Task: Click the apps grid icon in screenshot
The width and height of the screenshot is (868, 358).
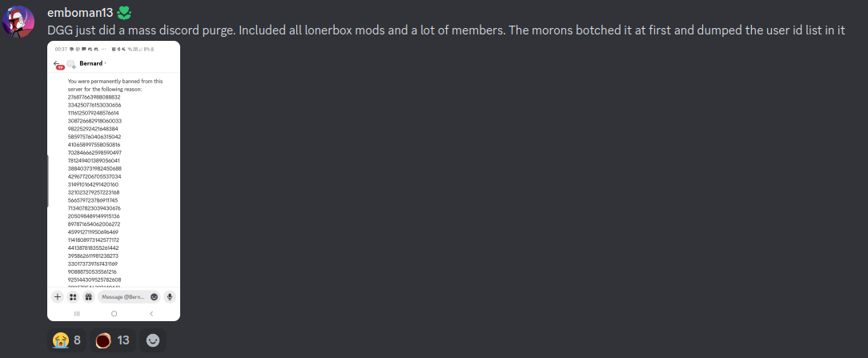Action: pos(73,297)
